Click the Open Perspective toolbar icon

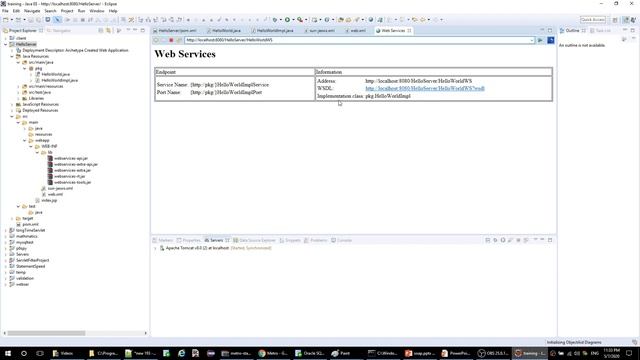(x=615, y=20)
